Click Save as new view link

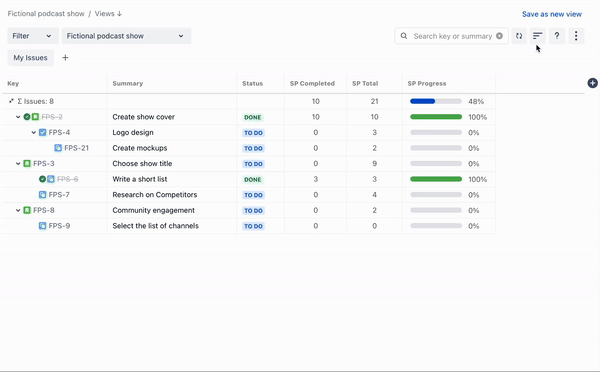tap(552, 14)
